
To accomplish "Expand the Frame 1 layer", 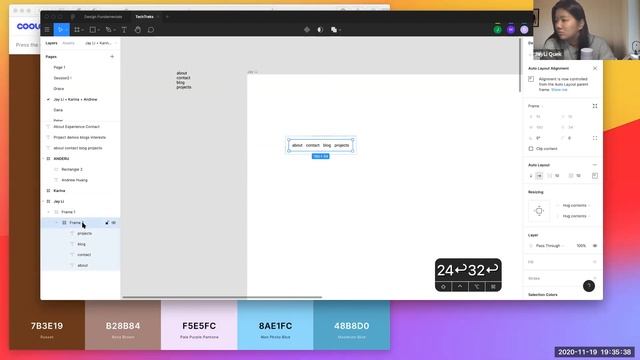I will 49,212.
